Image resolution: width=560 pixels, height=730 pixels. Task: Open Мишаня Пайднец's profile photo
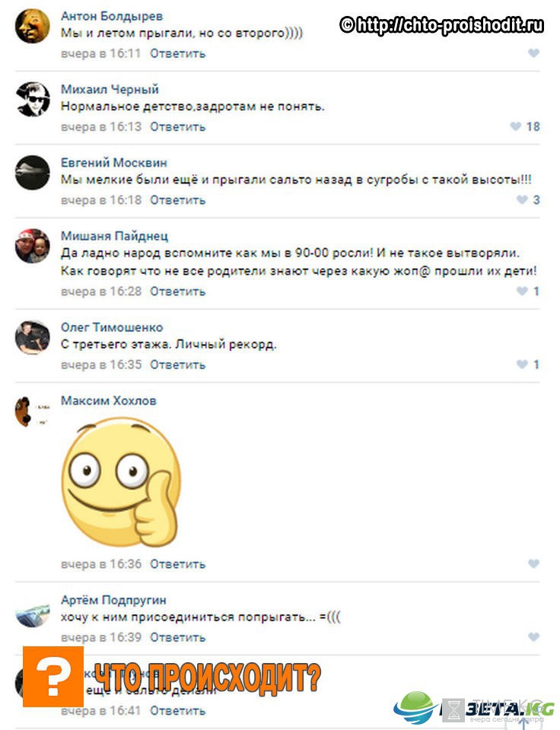click(33, 246)
